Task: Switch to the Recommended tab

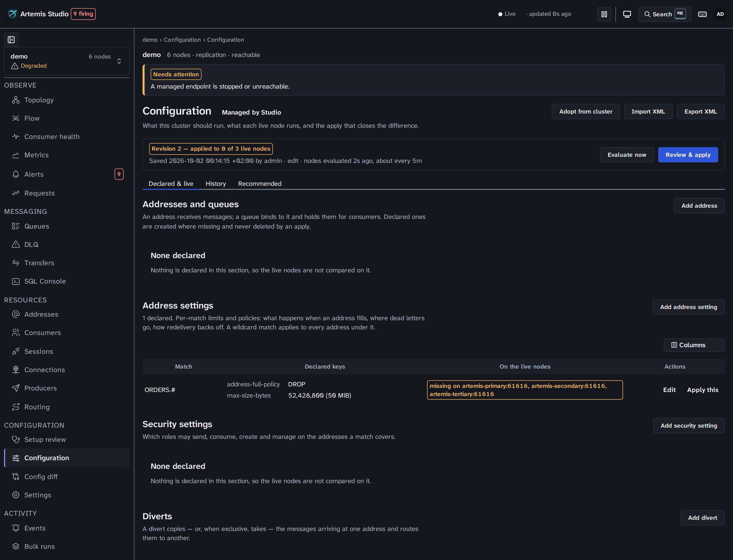Action: (x=260, y=184)
